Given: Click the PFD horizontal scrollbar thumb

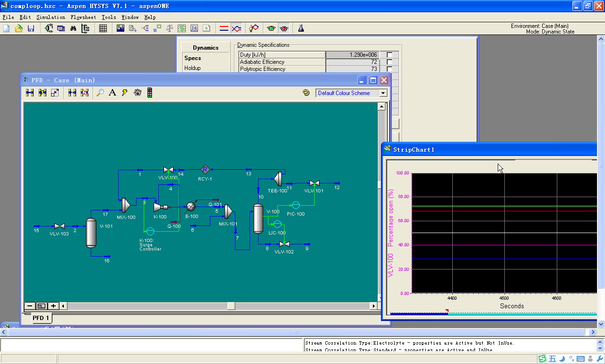Looking at the screenshot, I should tap(231, 306).
